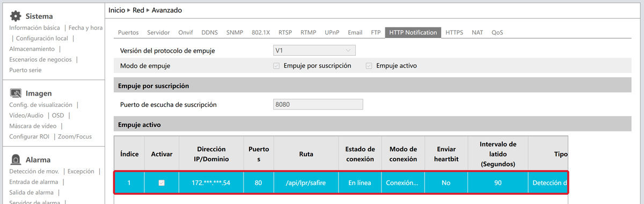Click the Enviar heartbit No cell
Viewport: 644px width, 204px height.
tap(445, 183)
